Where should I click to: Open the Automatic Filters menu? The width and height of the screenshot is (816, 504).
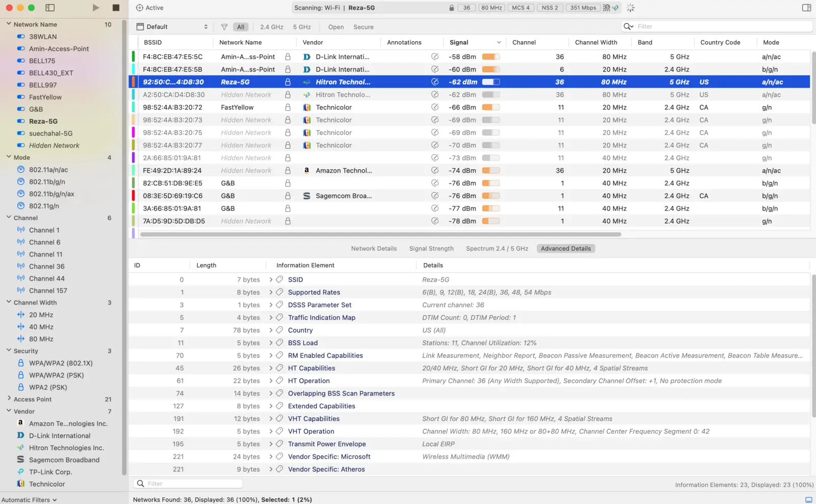click(29, 500)
